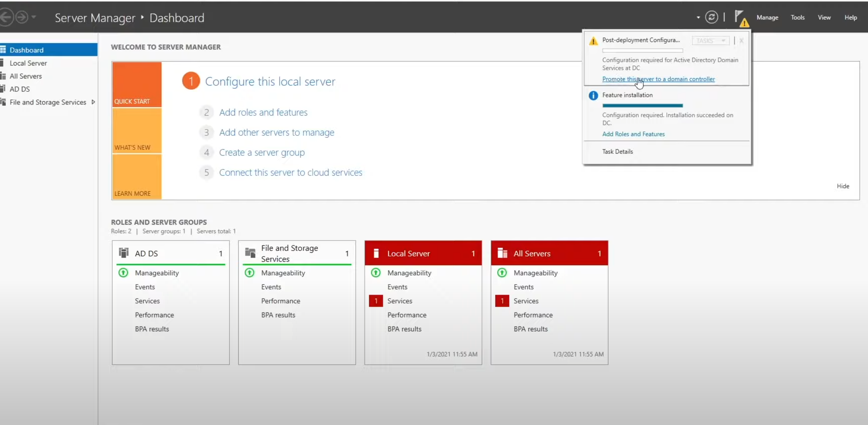
Task: Click the AD DS tile icon
Action: (x=124, y=253)
